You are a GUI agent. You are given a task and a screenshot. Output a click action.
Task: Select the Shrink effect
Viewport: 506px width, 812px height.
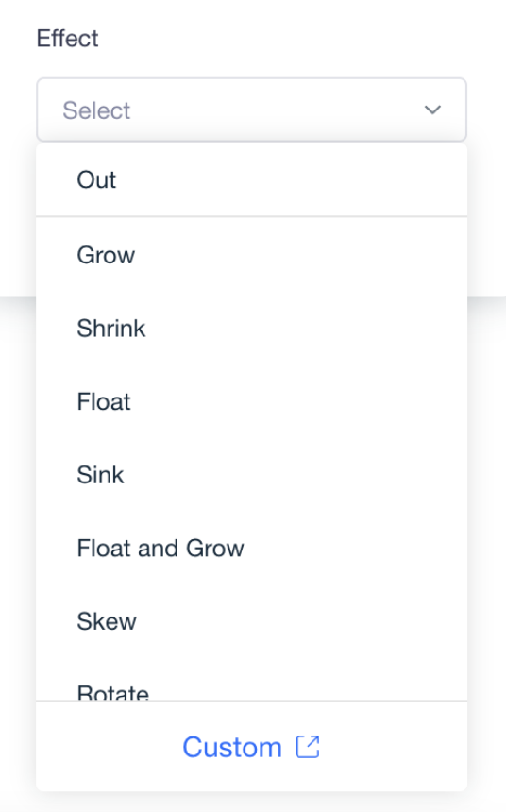[252, 329]
